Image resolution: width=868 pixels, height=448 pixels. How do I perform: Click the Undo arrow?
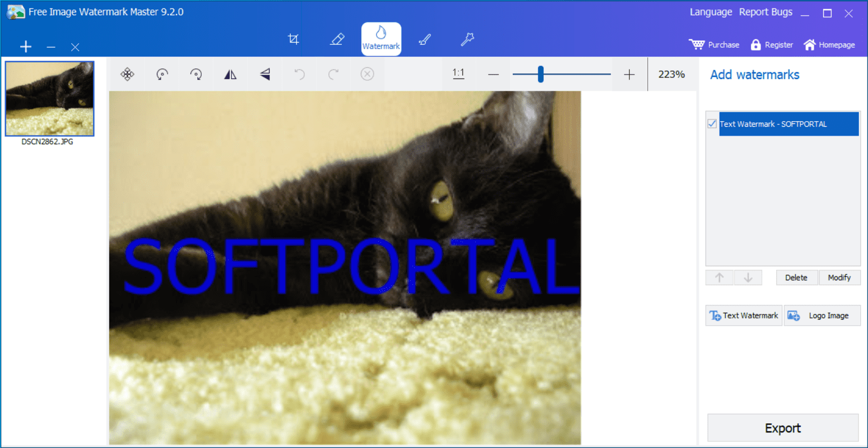pos(299,74)
